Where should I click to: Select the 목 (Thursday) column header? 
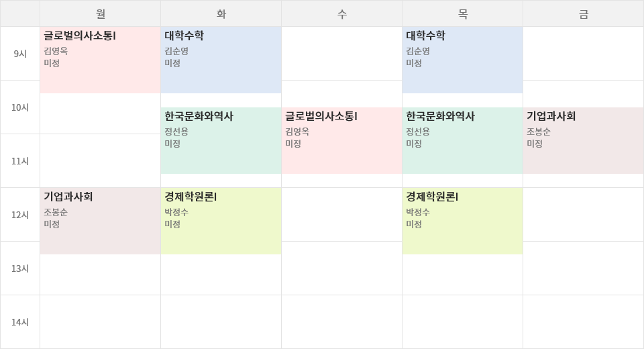[463, 13]
